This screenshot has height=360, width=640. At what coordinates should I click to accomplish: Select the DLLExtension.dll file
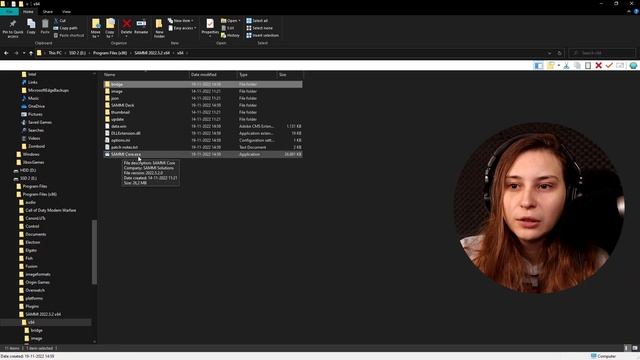[203, 133]
